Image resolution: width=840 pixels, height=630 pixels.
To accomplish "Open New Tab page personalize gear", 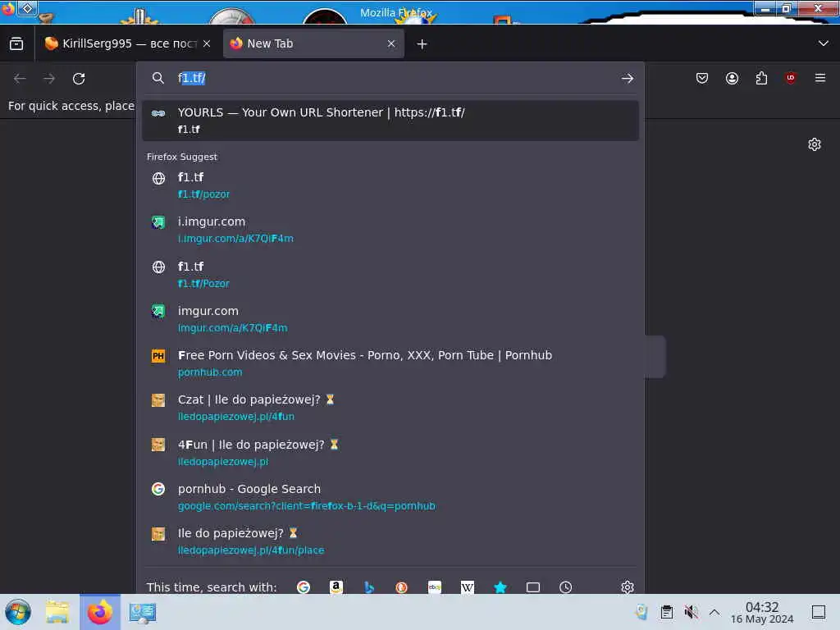I will (815, 144).
